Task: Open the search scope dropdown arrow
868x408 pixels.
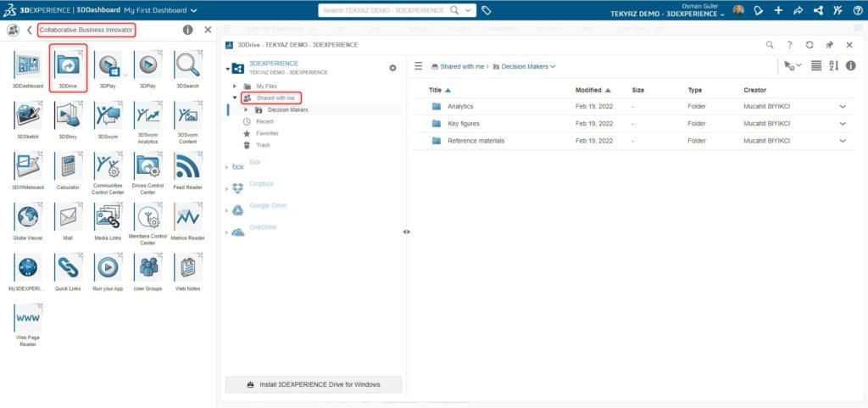Action: pos(468,10)
